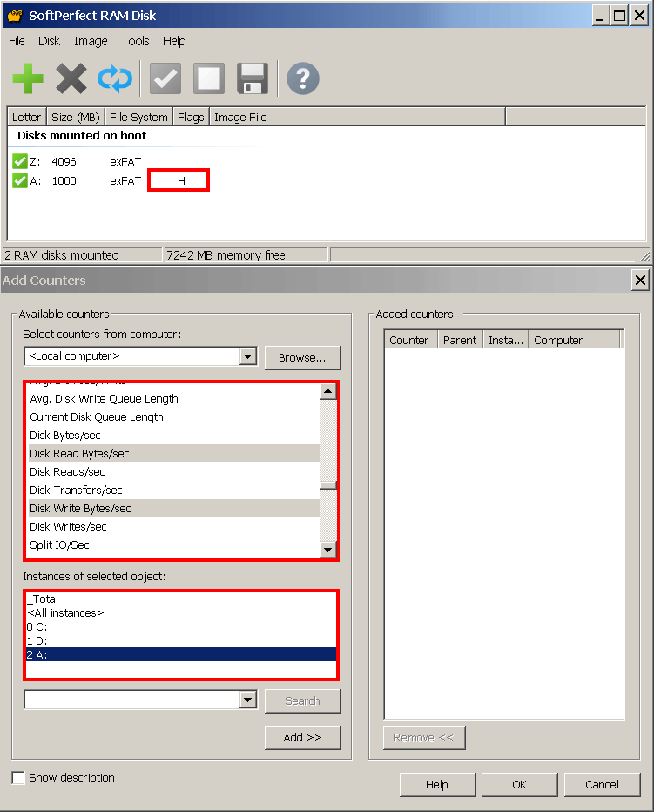
Task: Toggle the green check for disk Z:
Action: (x=20, y=161)
